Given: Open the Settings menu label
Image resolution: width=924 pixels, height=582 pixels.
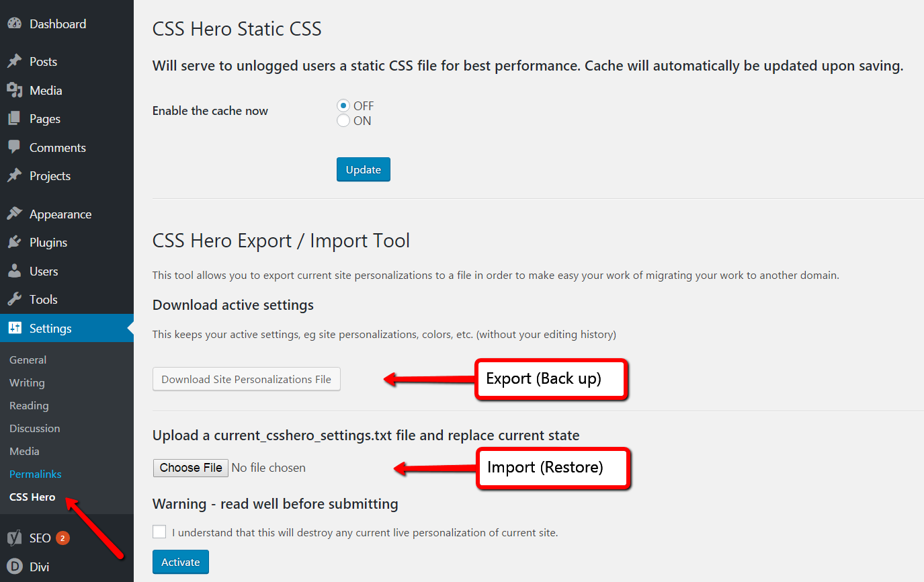Looking at the screenshot, I should pos(50,328).
